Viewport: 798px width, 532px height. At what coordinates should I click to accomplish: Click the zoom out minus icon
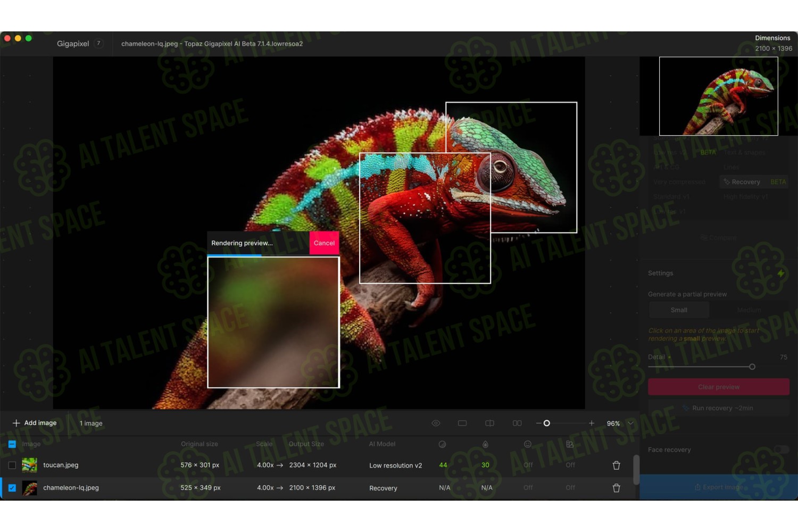pyautogui.click(x=538, y=423)
